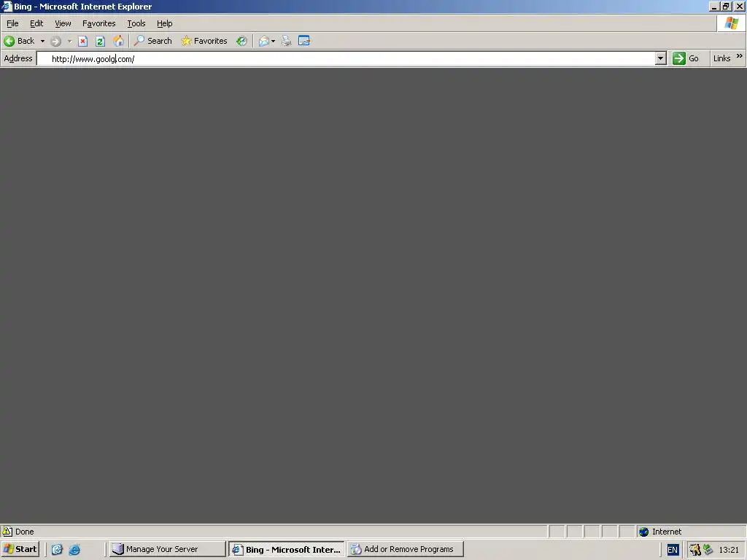The width and height of the screenshot is (747, 560).
Task: Go back with the green Back arrow
Action: click(19, 41)
